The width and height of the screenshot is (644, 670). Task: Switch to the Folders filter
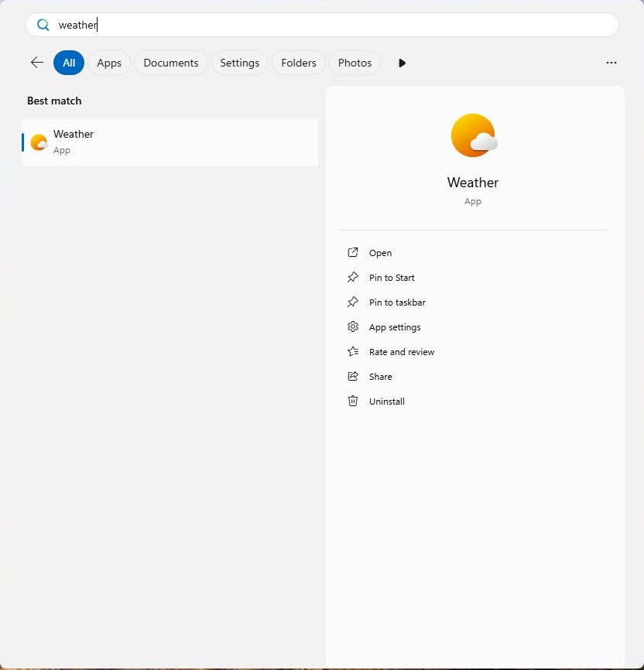299,63
